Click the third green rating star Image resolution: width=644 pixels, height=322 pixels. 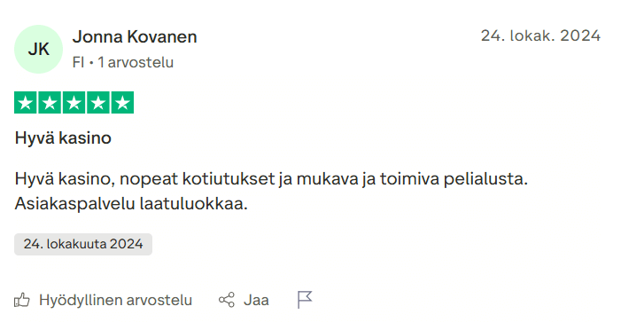tap(74, 102)
